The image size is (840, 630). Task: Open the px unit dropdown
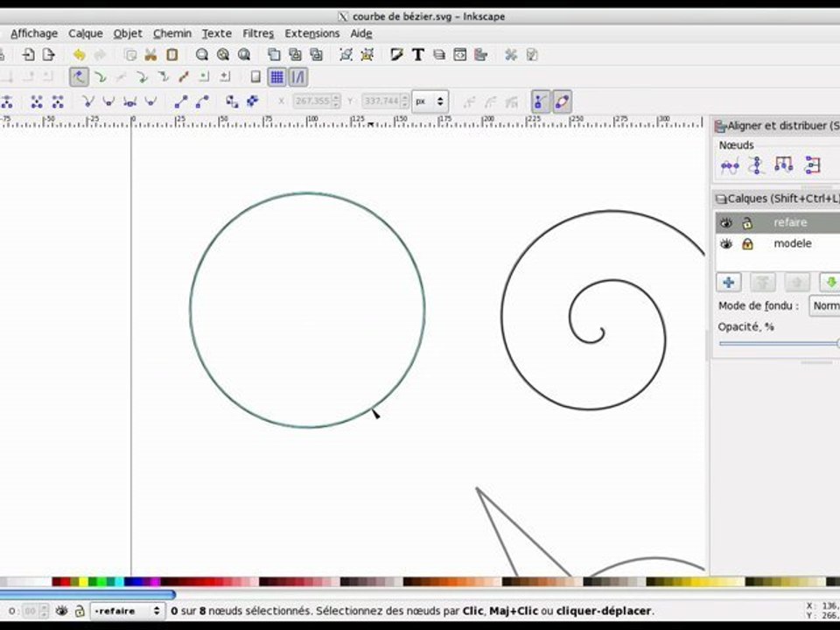430,101
